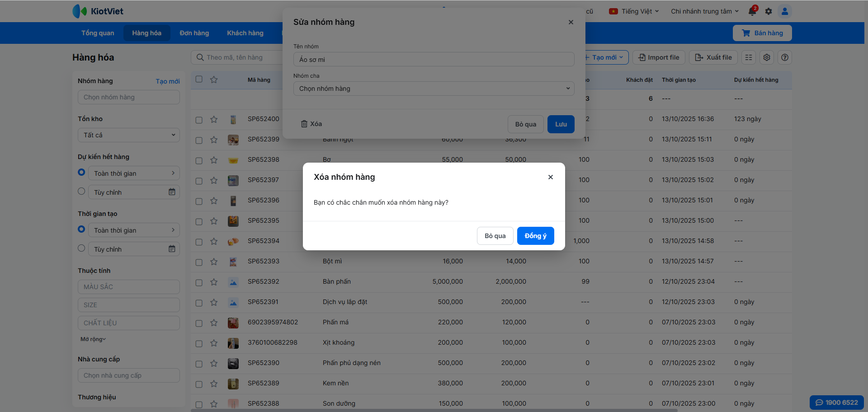Go to the Tổng quan tab
The height and width of the screenshot is (412, 868).
tap(98, 33)
